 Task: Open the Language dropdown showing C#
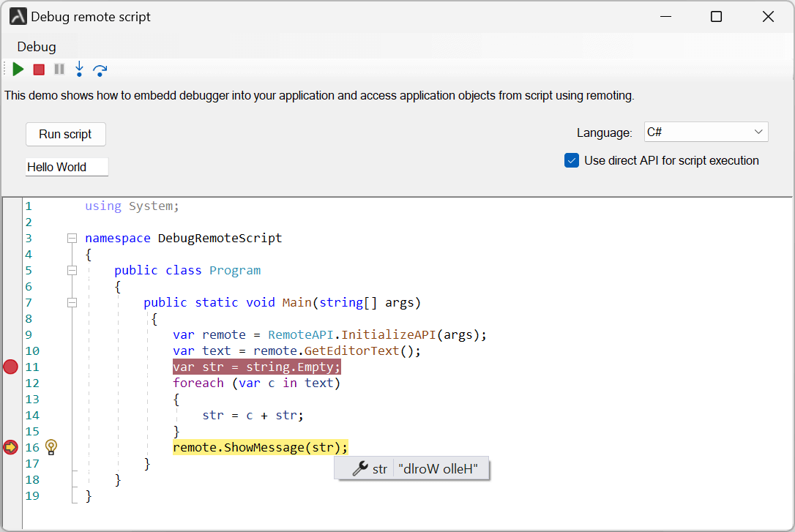pos(706,132)
